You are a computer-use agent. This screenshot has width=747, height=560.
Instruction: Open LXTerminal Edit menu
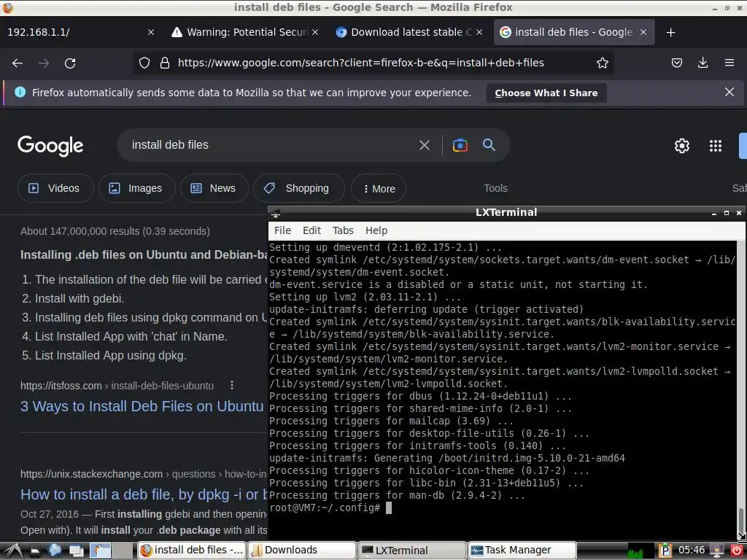pyautogui.click(x=311, y=230)
